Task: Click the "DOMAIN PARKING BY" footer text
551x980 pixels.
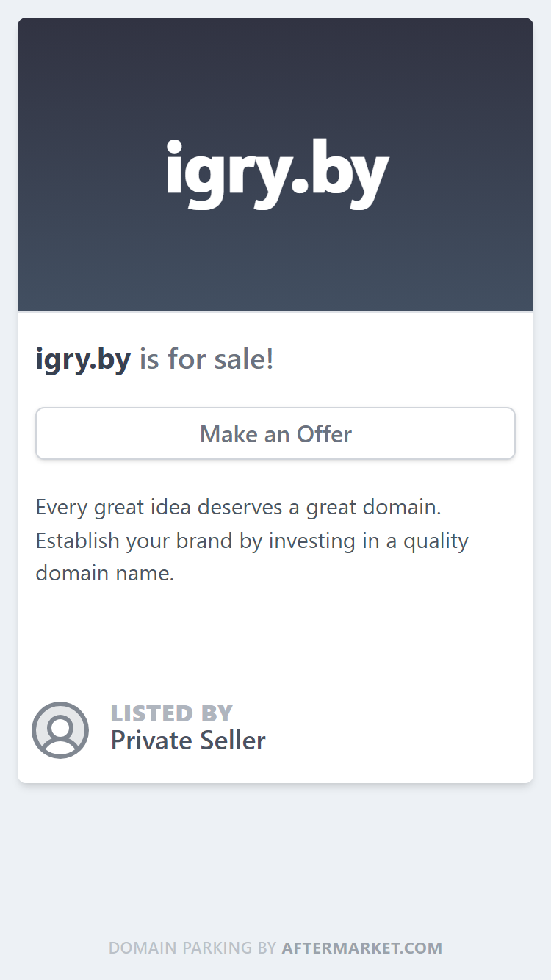Action: click(192, 948)
